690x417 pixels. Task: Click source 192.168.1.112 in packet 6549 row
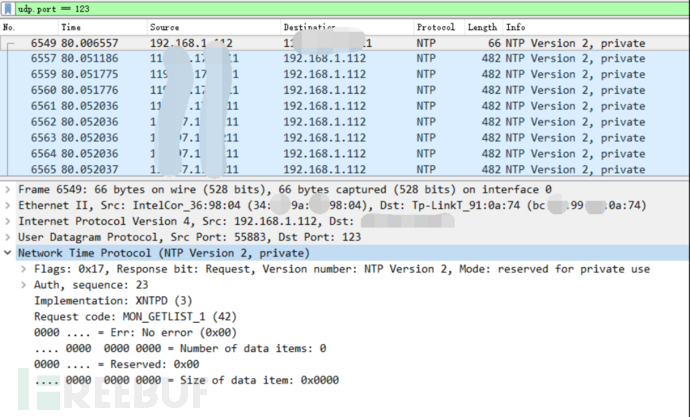click(191, 43)
